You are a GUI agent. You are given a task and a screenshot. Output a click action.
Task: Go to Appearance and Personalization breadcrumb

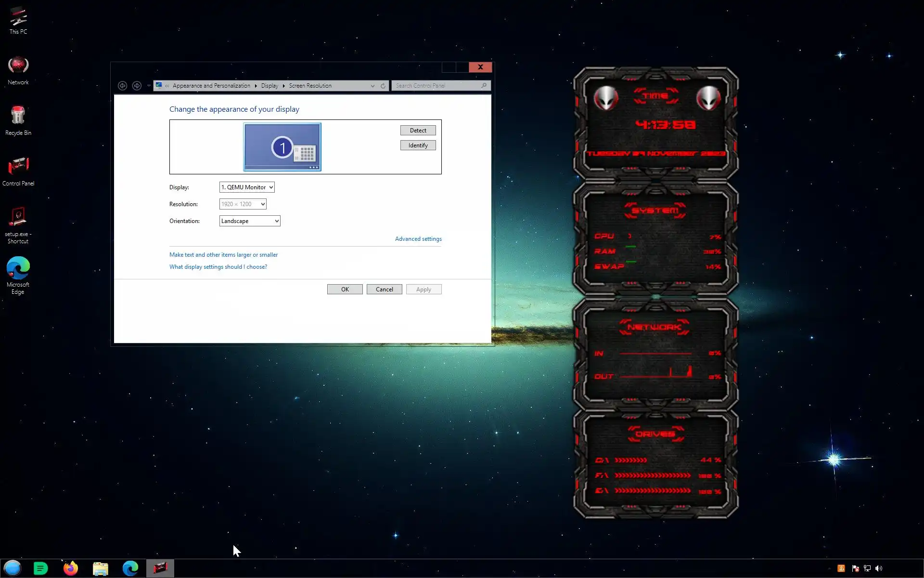211,86
